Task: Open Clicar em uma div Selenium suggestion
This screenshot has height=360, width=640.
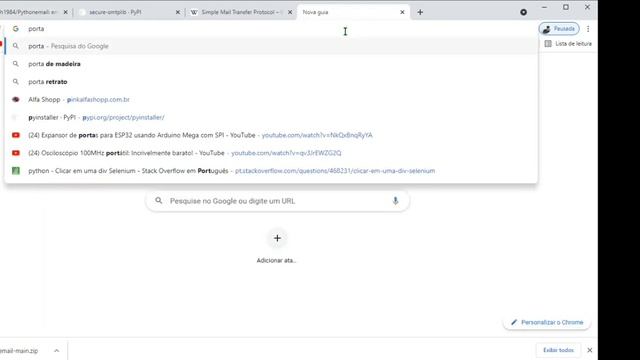Action: coord(271,171)
